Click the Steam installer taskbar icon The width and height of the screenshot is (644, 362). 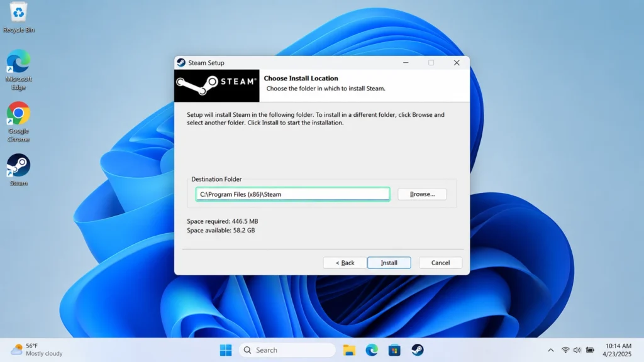pyautogui.click(x=418, y=350)
